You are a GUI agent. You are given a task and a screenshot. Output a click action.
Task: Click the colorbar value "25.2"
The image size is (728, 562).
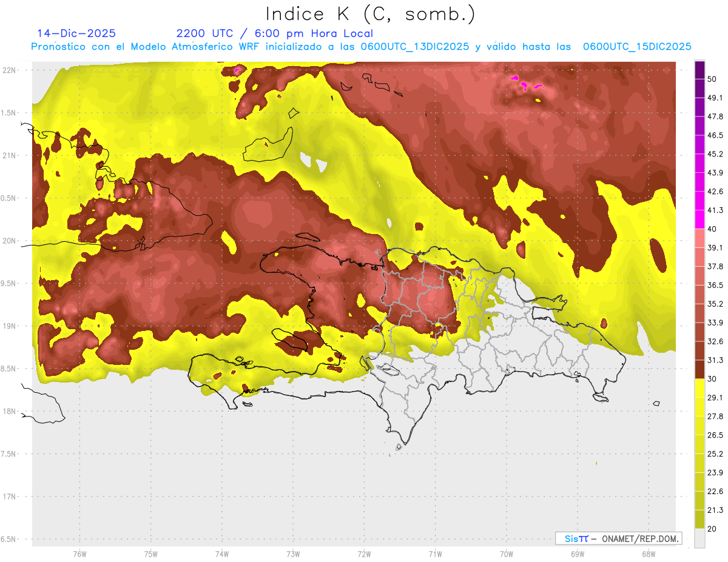715,454
